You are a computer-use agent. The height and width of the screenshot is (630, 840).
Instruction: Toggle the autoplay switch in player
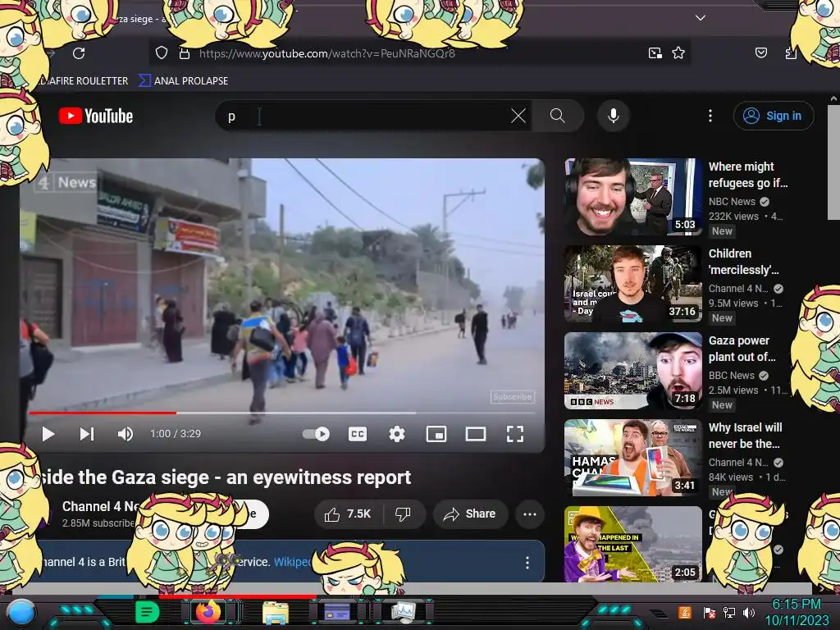(x=316, y=434)
